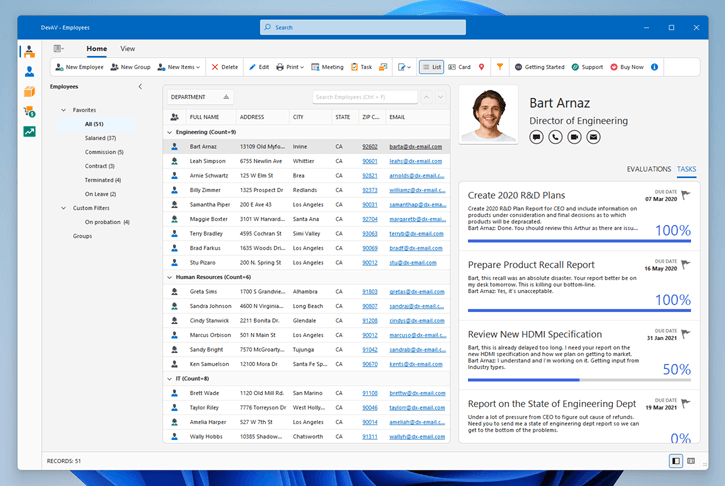The height and width of the screenshot is (486, 725).
Task: Open the View ribbon tab
Action: pos(128,48)
